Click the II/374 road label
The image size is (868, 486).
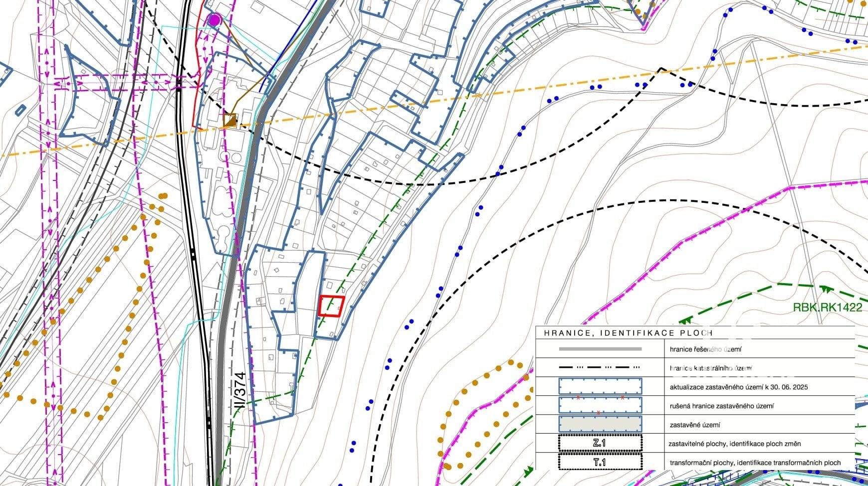point(240,391)
